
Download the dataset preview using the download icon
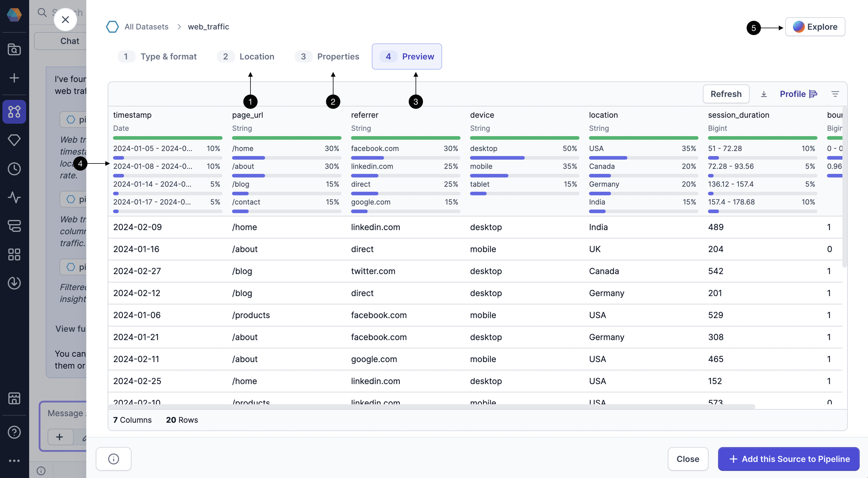pos(764,94)
